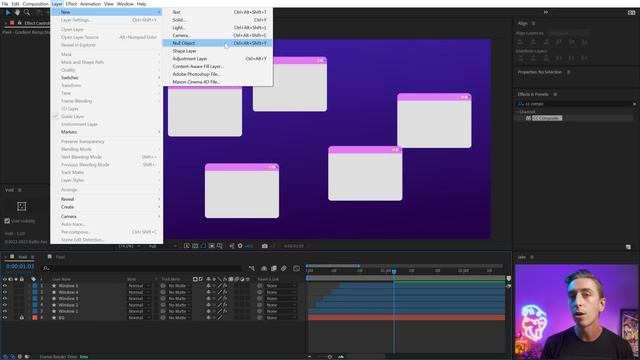Open the Align Layers to dropdown
640x360 pixels.
click(x=569, y=33)
